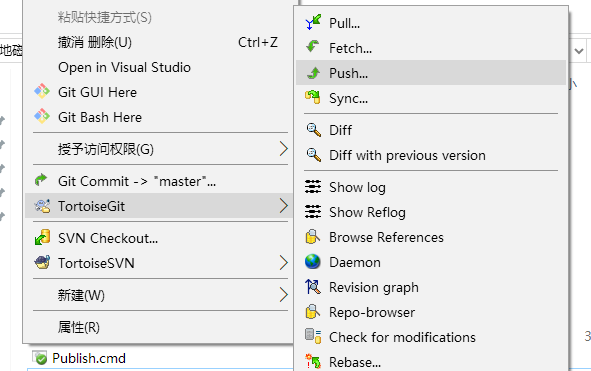
Task: Click the Fetch green arrow icon
Action: [x=313, y=47]
